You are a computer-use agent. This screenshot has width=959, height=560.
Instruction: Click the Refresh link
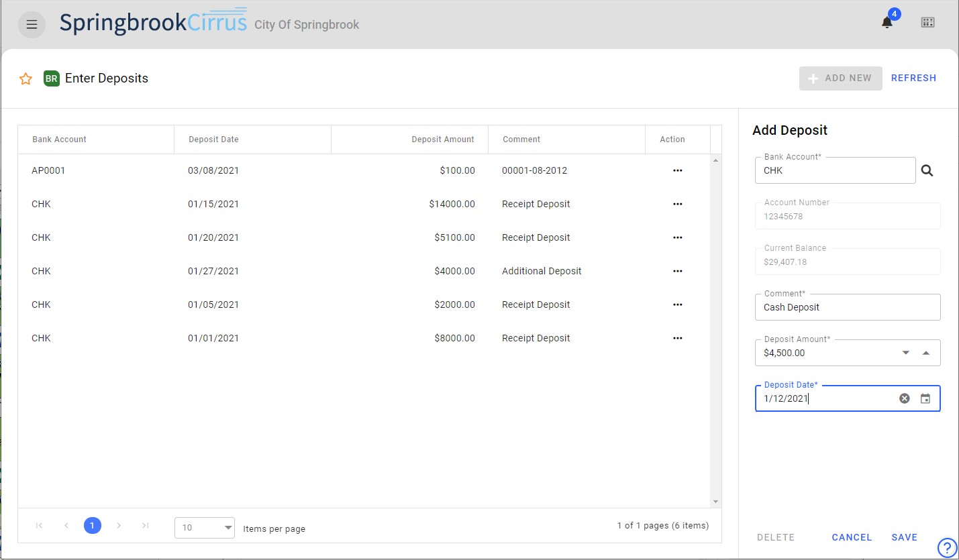[913, 78]
